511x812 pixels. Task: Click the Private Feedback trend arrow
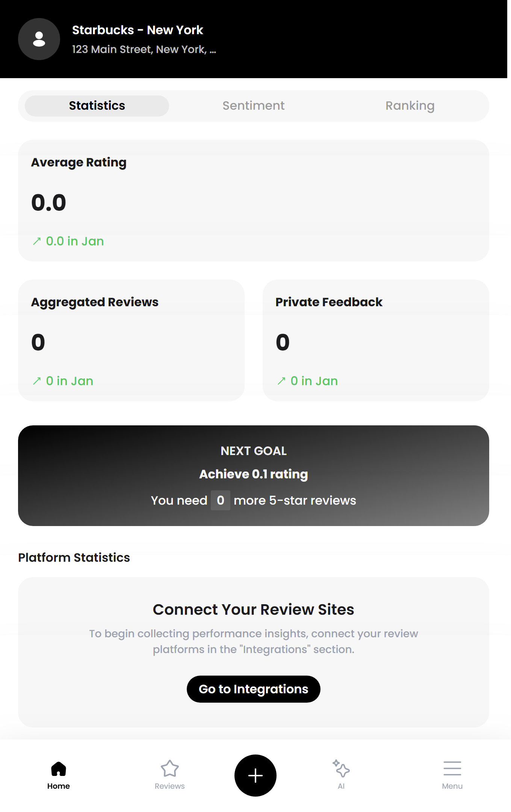tap(281, 381)
